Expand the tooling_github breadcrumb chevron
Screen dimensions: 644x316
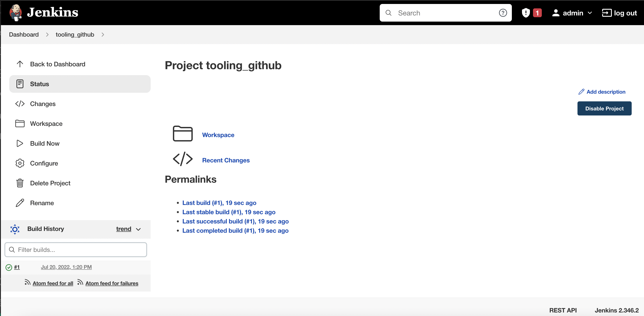click(102, 35)
